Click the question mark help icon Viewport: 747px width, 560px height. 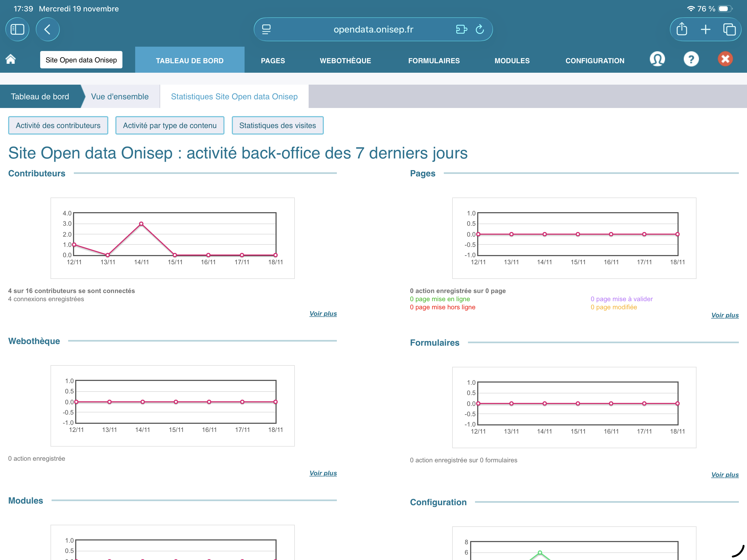[691, 59]
